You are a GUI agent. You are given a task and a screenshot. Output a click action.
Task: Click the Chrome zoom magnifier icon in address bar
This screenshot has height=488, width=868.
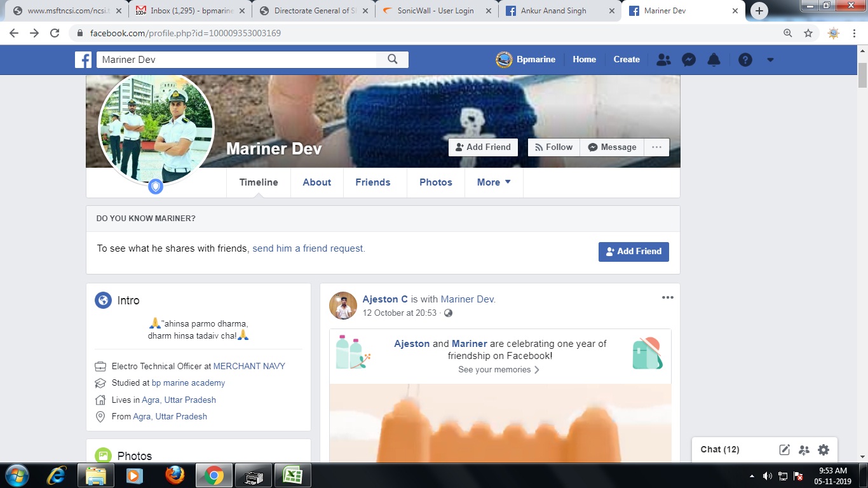tap(788, 33)
